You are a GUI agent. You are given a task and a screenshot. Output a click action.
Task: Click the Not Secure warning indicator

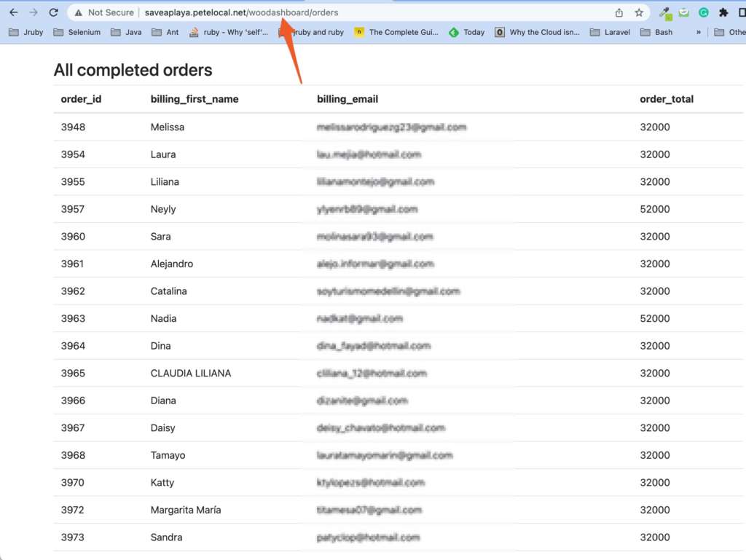104,12
